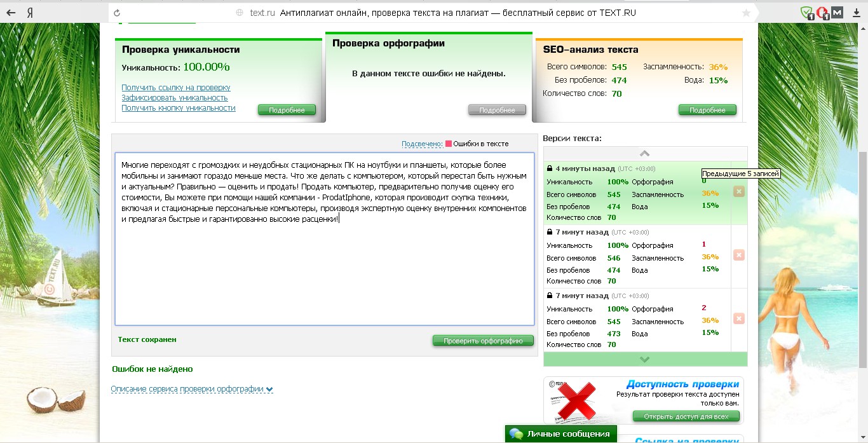The image size is (868, 443).
Task: Bookmark page with the star icon
Action: pos(746,13)
